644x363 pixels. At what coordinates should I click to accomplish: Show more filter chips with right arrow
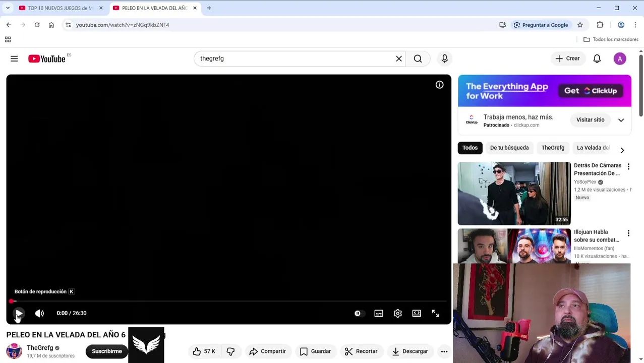point(622,150)
